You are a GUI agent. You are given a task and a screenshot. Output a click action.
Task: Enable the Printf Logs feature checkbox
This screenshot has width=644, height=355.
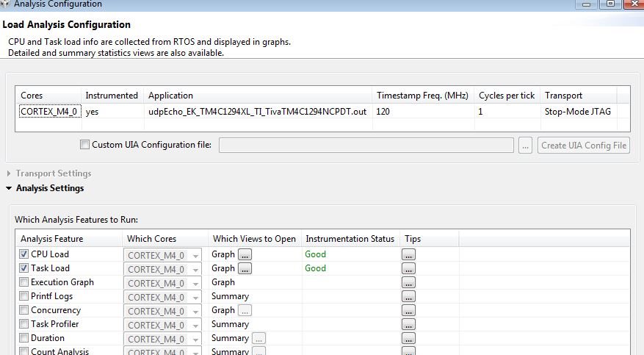(23, 295)
